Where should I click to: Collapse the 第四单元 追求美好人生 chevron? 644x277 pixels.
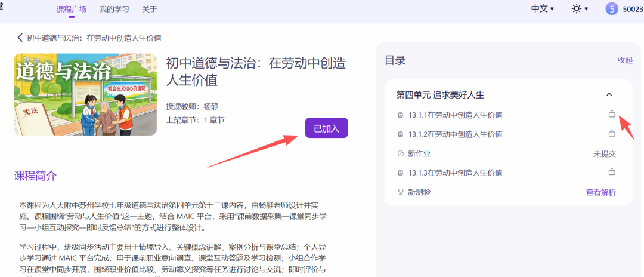(609, 94)
